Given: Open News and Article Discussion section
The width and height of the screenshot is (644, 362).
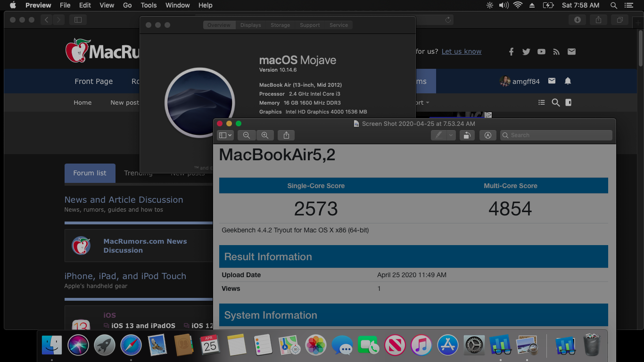Looking at the screenshot, I should tap(124, 200).
